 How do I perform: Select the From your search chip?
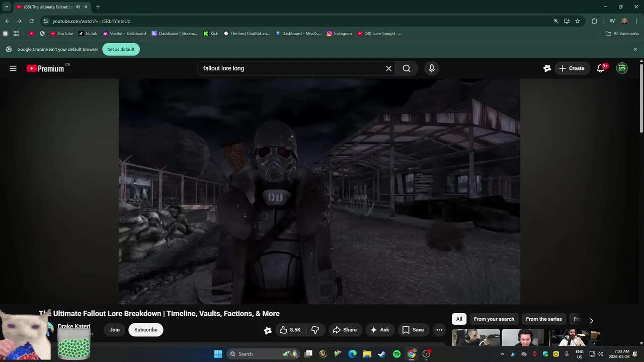[x=494, y=319]
